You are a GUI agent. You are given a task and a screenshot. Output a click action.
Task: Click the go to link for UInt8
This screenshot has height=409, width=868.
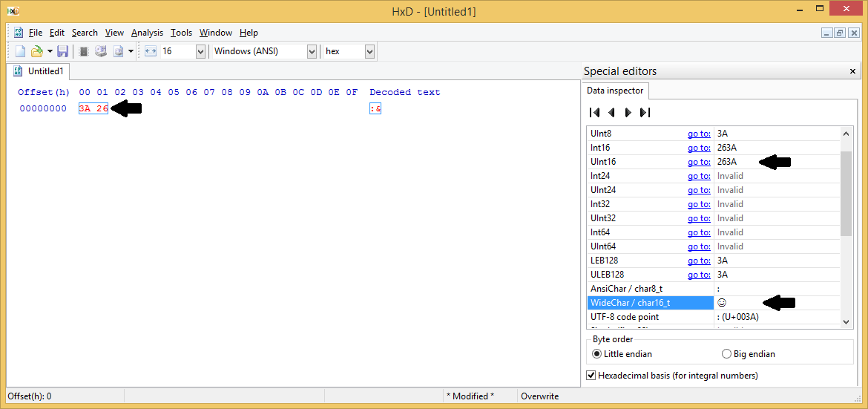[x=699, y=134]
